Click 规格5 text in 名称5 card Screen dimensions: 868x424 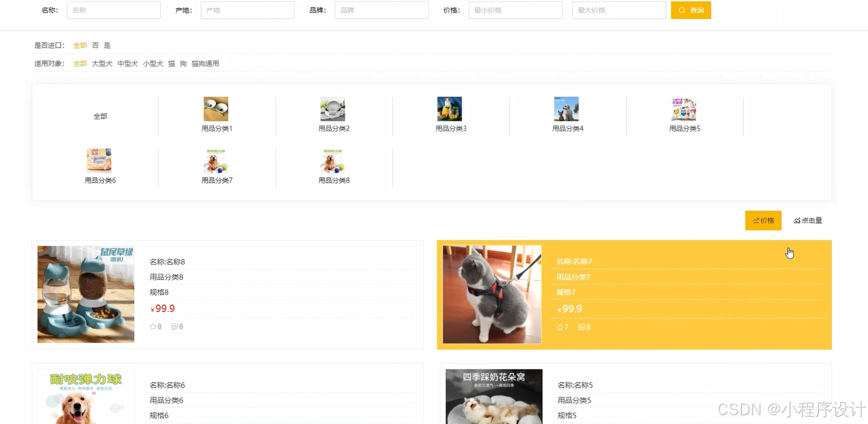point(567,416)
